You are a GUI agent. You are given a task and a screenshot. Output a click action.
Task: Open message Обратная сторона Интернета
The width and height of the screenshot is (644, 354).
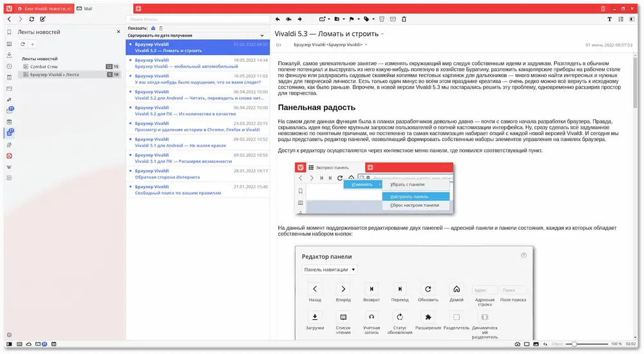click(198, 174)
